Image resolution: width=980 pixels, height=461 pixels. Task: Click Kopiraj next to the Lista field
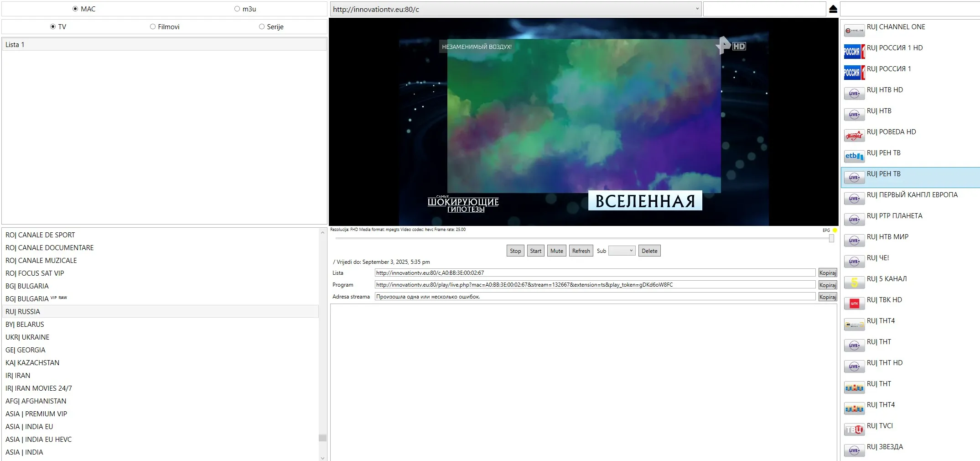828,273
